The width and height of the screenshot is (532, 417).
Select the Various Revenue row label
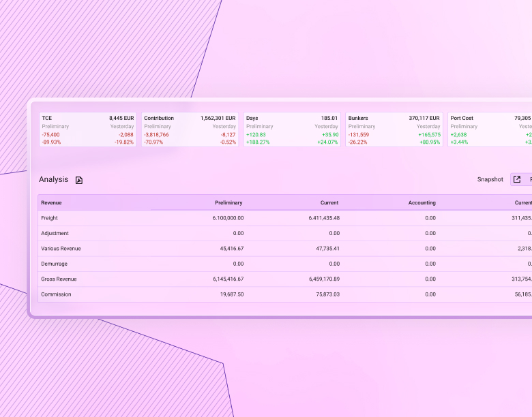coord(61,249)
